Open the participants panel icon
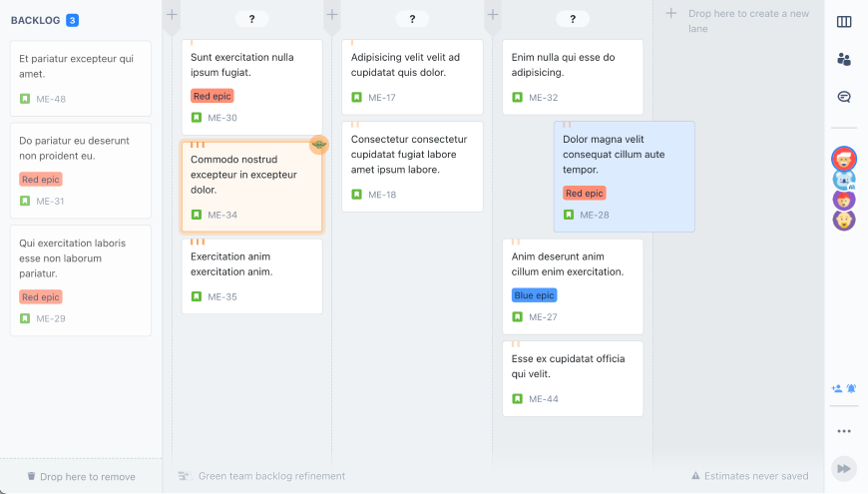Image resolution: width=868 pixels, height=494 pixels. tap(844, 60)
